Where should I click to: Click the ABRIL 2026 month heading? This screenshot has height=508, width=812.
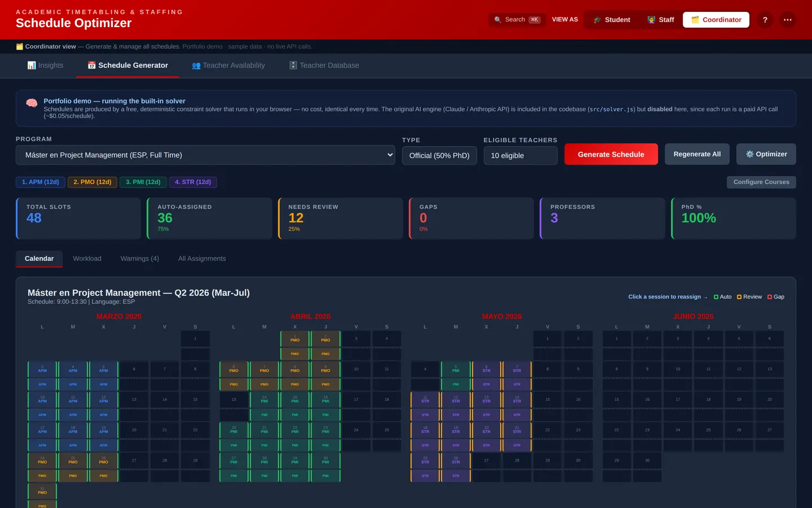310,317
